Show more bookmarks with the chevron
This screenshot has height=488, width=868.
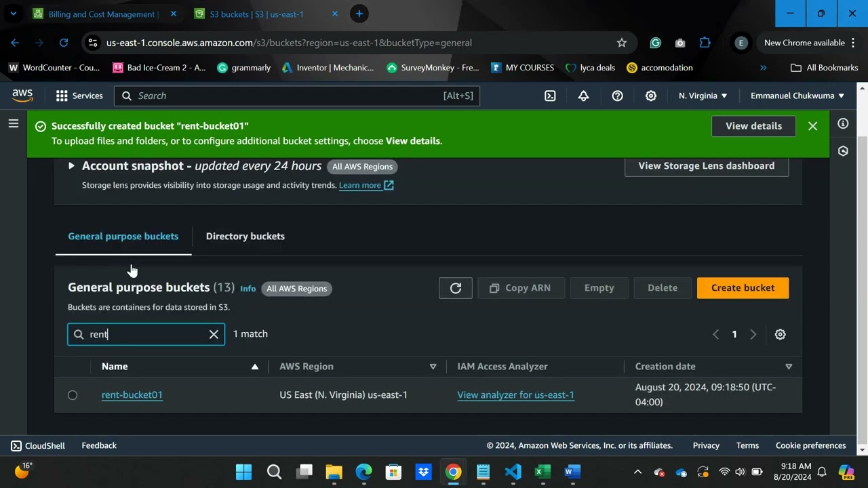[x=763, y=68]
